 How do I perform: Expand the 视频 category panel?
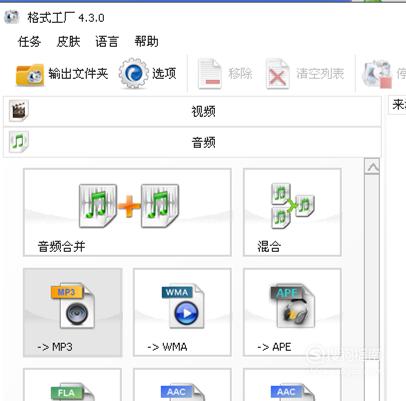point(192,111)
